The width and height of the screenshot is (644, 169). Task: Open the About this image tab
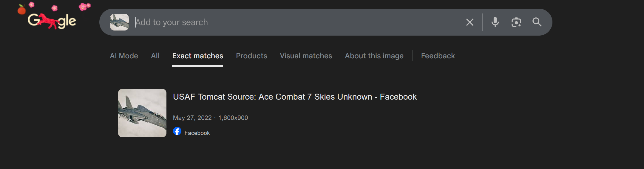click(x=374, y=56)
